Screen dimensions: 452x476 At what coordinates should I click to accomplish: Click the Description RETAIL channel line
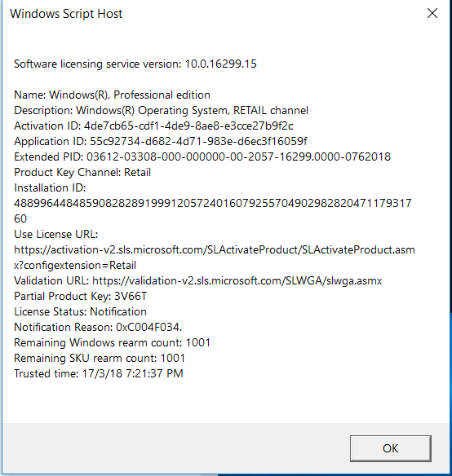[x=161, y=111]
